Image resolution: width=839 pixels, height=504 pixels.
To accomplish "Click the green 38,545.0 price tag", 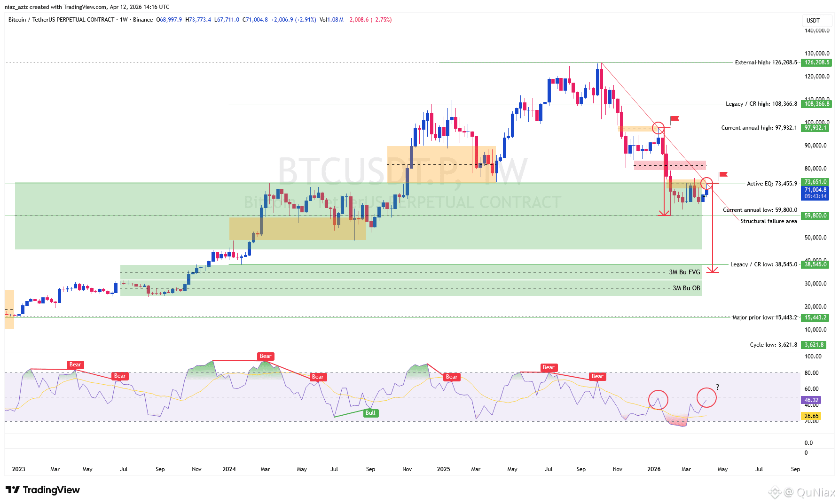I will click(x=815, y=264).
